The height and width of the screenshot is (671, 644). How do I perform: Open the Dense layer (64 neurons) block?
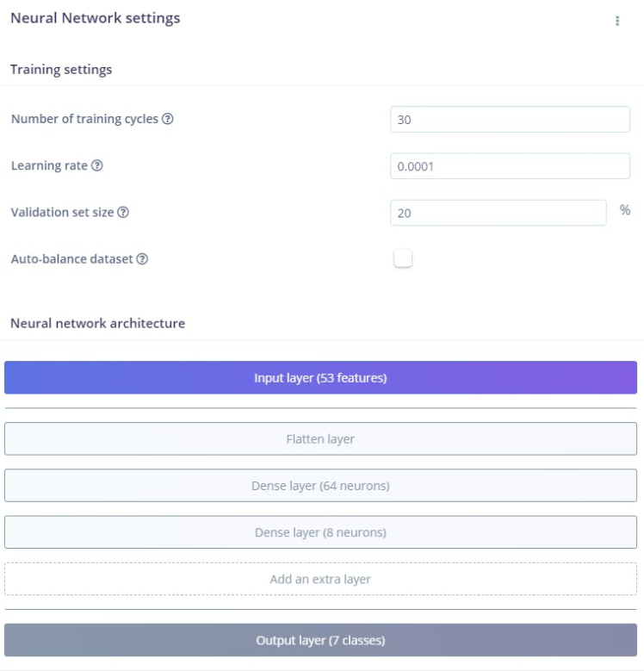[x=320, y=486]
